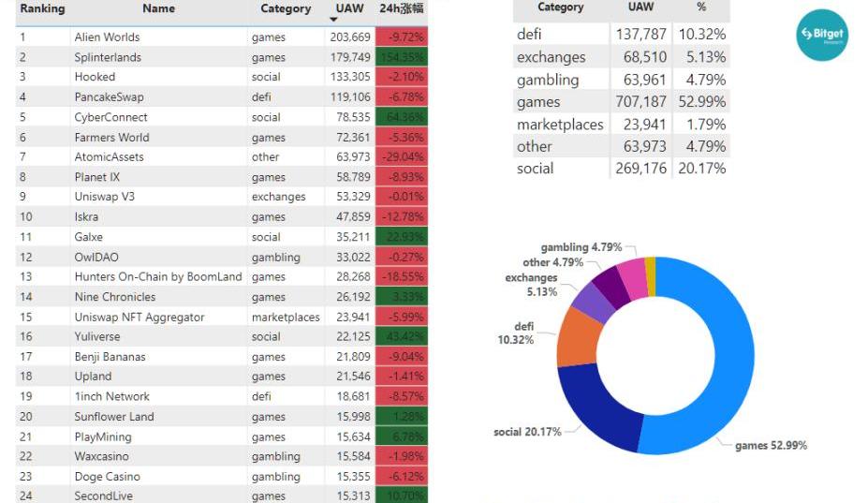Select the OwlDAO row name
Viewport: 868px width, 503px height.
[x=96, y=257]
